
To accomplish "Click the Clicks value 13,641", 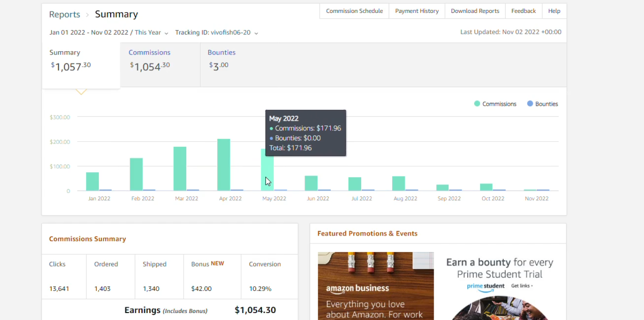I will coord(59,289).
